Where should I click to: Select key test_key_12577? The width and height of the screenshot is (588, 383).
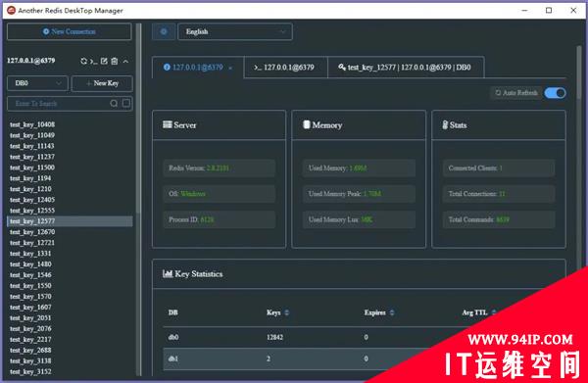click(x=70, y=221)
